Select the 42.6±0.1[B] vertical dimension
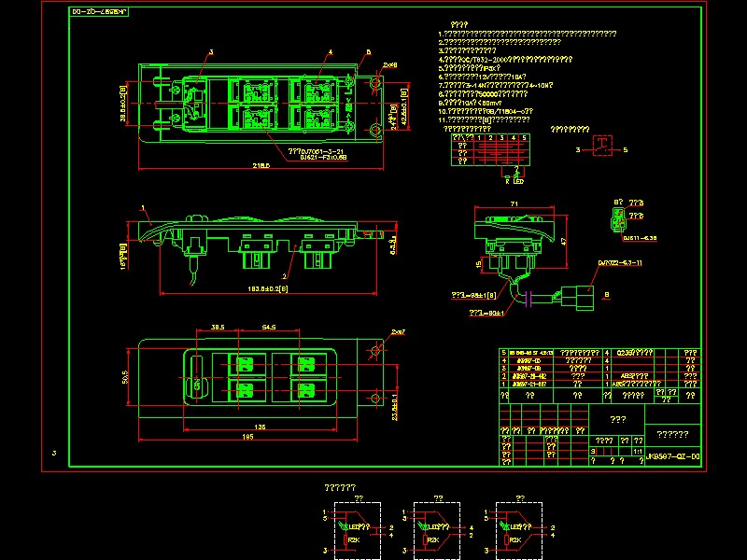 coord(404,107)
